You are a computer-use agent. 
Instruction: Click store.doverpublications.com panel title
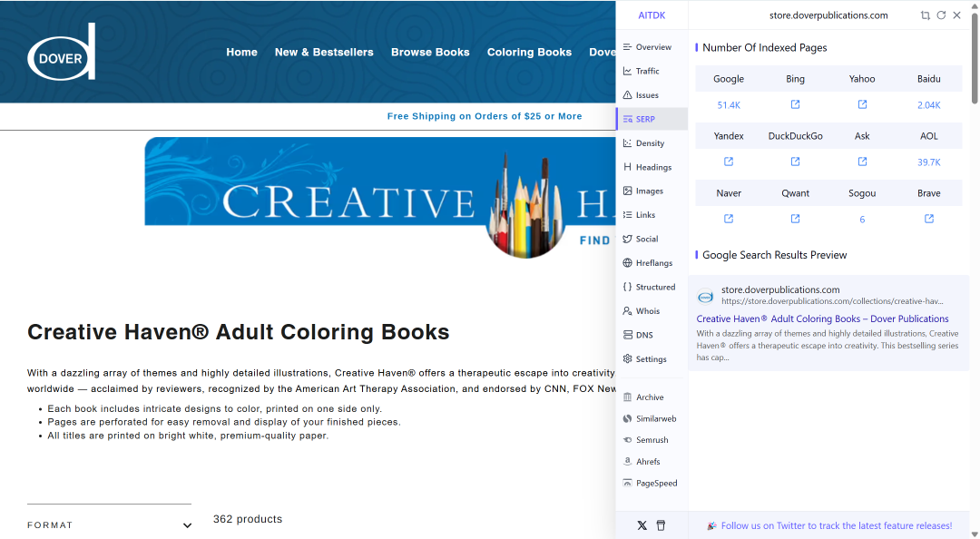[828, 15]
